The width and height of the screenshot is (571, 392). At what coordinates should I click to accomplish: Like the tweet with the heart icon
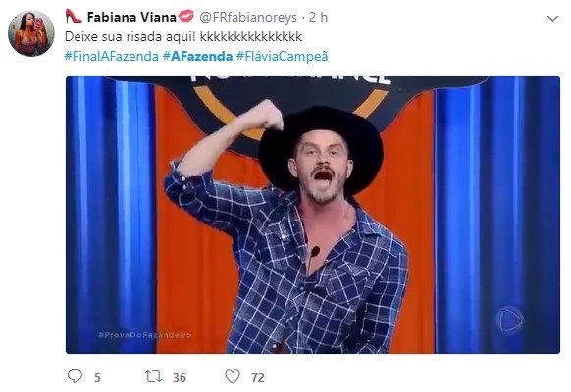click(233, 376)
